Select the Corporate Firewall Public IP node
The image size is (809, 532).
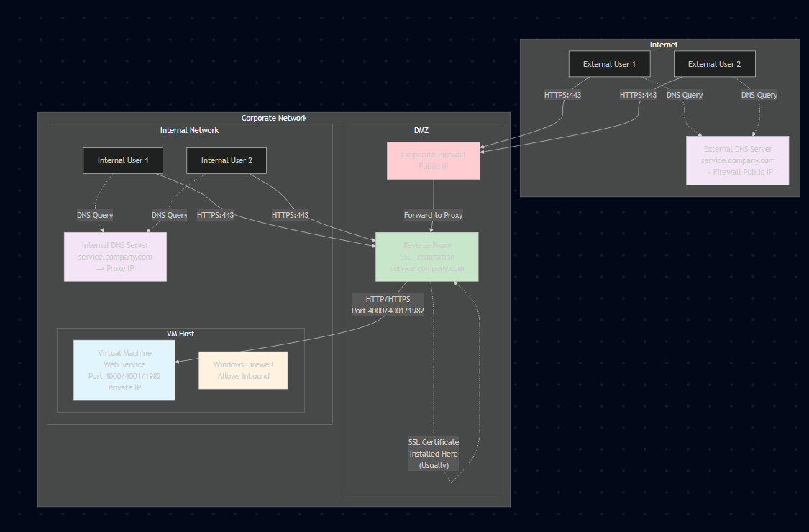click(x=434, y=160)
